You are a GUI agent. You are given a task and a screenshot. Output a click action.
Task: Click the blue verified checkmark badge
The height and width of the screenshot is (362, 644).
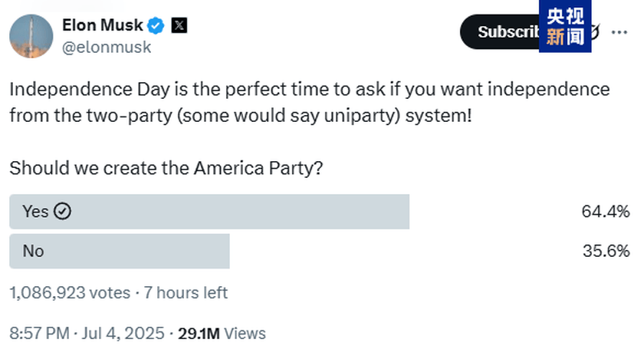pyautogui.click(x=156, y=25)
